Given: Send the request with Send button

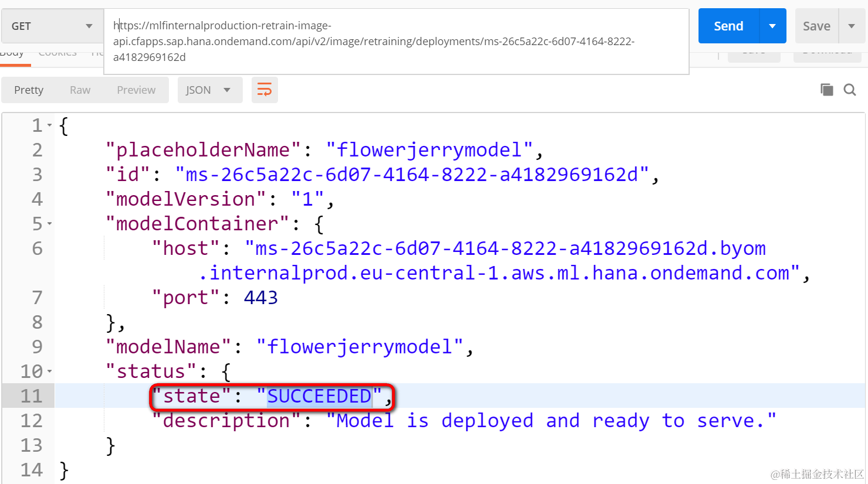Looking at the screenshot, I should (728, 26).
